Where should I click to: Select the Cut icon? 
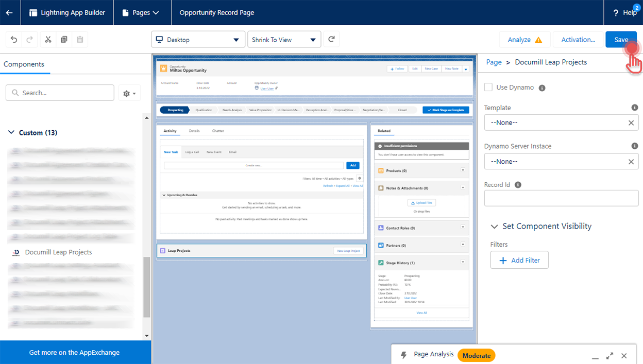[47, 39]
